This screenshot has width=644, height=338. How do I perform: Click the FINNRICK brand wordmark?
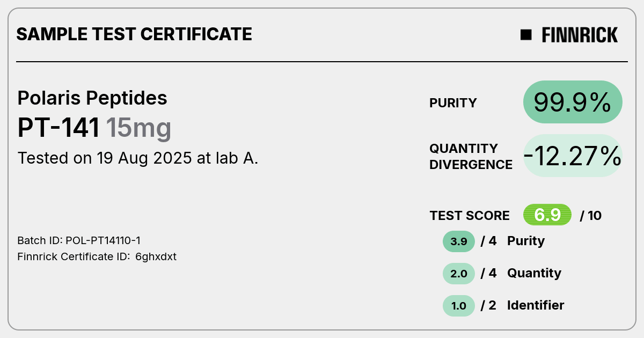(580, 35)
